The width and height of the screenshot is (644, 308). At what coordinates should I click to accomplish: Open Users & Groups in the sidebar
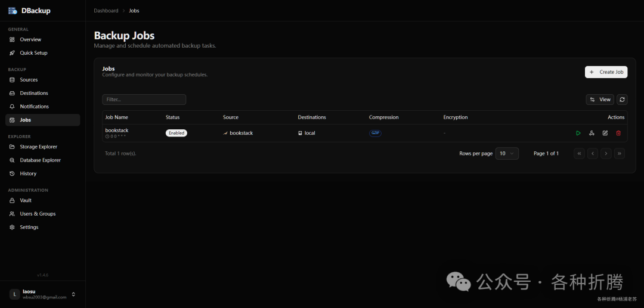(x=42, y=214)
